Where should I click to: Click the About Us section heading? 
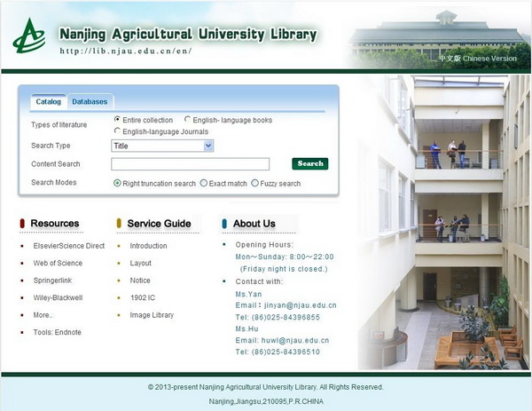254,224
